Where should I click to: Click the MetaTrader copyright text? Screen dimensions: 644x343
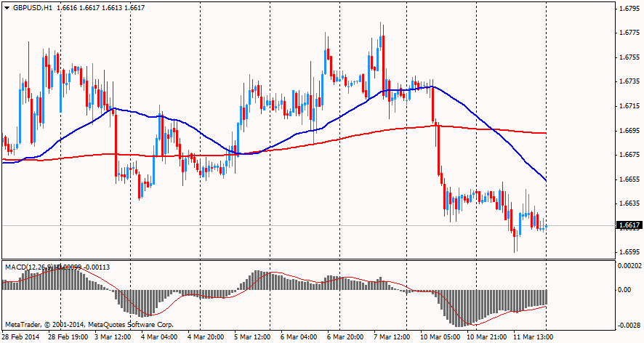tap(89, 324)
